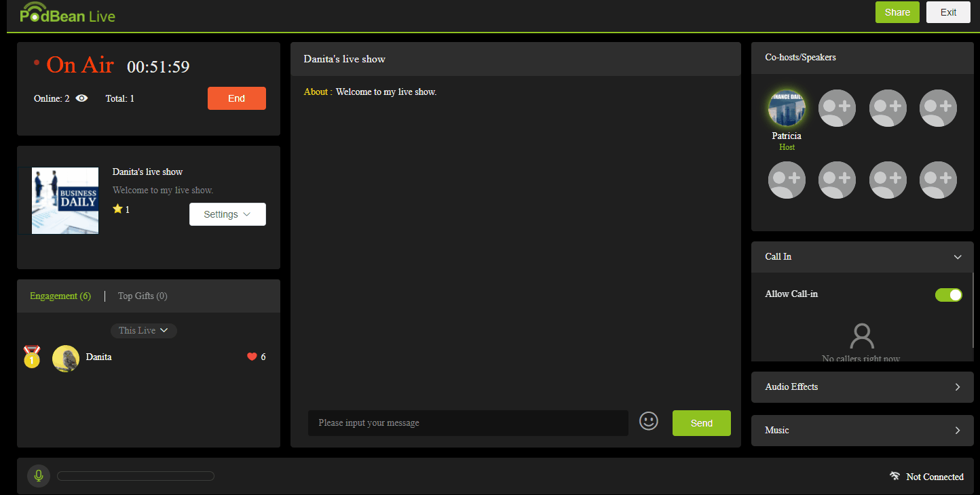Click the Not Connected network icon
The width and height of the screenshot is (980, 495).
click(895, 475)
